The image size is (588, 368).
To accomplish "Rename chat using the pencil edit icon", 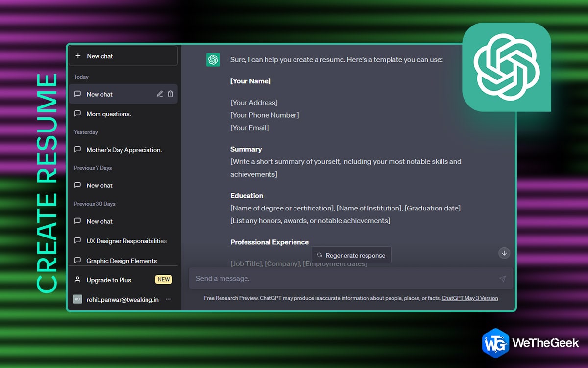I will coord(160,94).
